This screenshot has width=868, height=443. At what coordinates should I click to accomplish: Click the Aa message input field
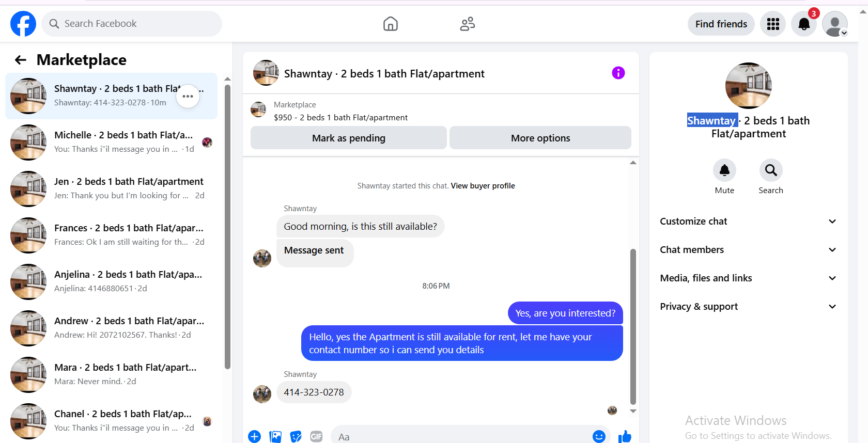(x=462, y=437)
